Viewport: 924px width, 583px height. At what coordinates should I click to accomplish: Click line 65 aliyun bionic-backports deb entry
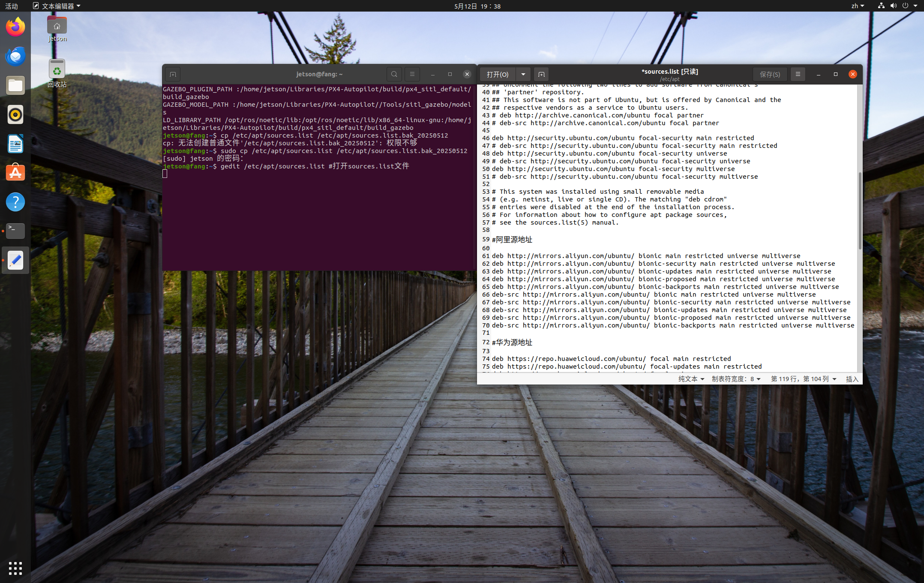click(665, 287)
